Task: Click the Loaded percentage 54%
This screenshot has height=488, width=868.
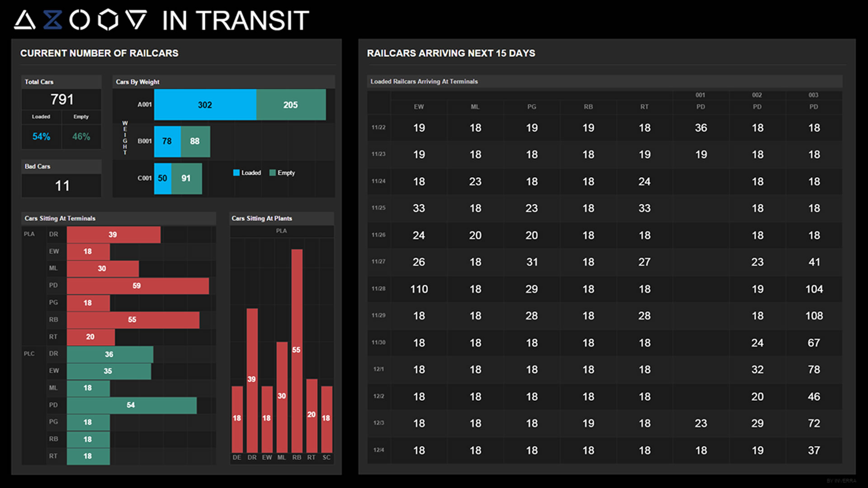Action: (41, 136)
